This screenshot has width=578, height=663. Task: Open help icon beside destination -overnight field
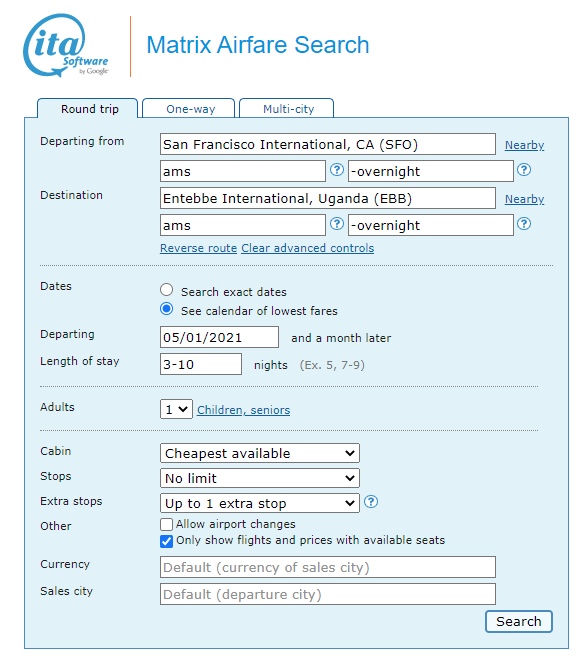click(x=524, y=224)
